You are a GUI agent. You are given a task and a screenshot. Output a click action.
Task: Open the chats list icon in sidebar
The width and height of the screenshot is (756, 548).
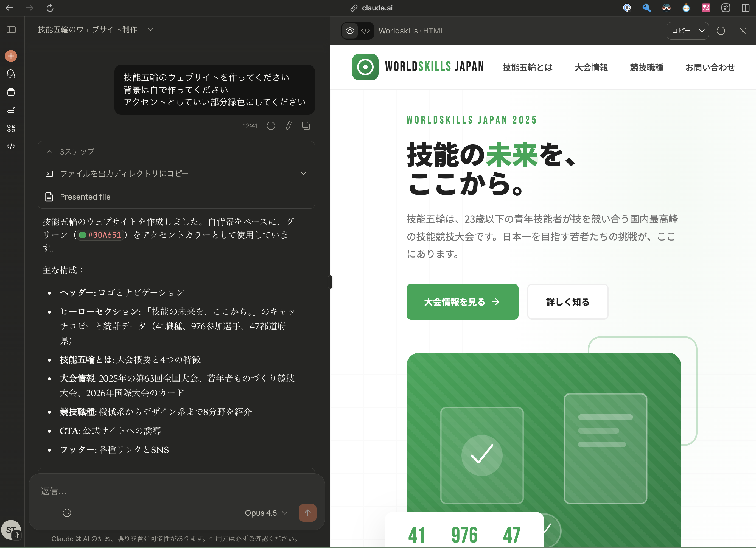pos(11,74)
